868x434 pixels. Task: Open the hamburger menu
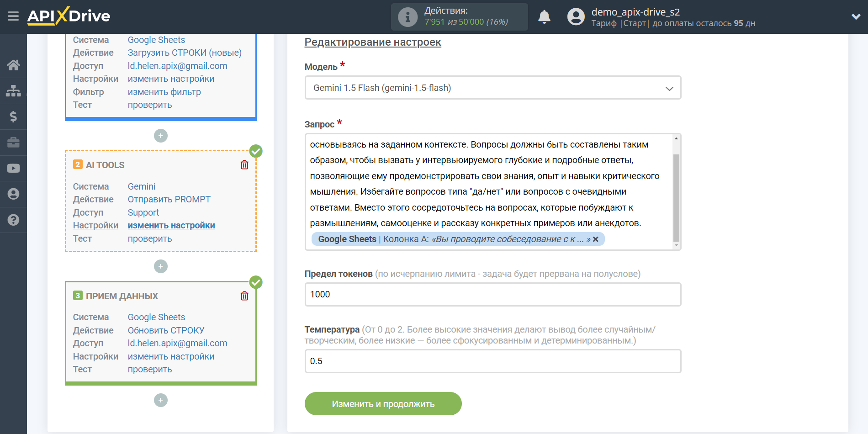click(x=13, y=16)
